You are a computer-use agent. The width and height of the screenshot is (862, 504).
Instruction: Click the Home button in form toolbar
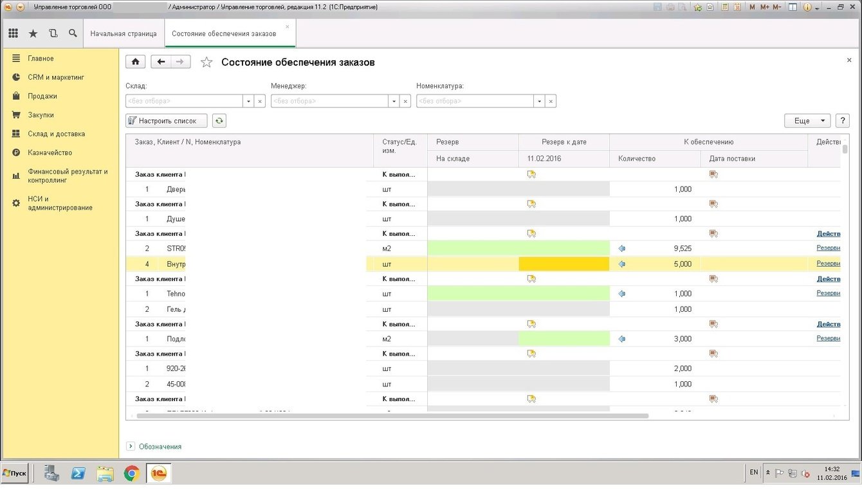click(135, 62)
